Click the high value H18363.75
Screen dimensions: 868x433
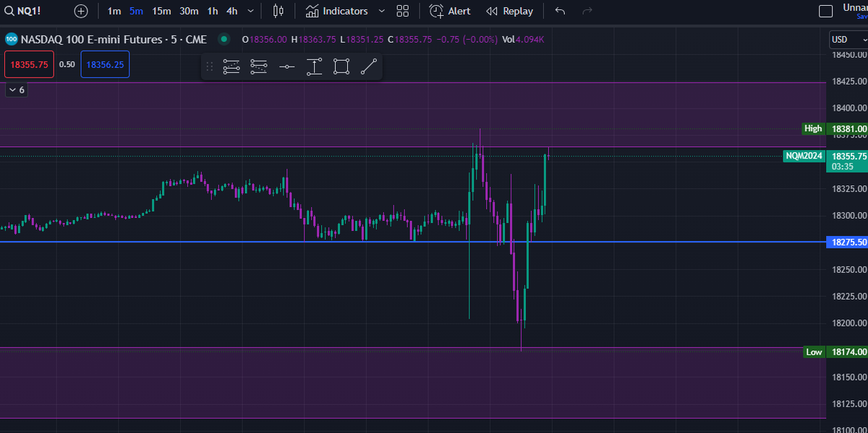[315, 39]
